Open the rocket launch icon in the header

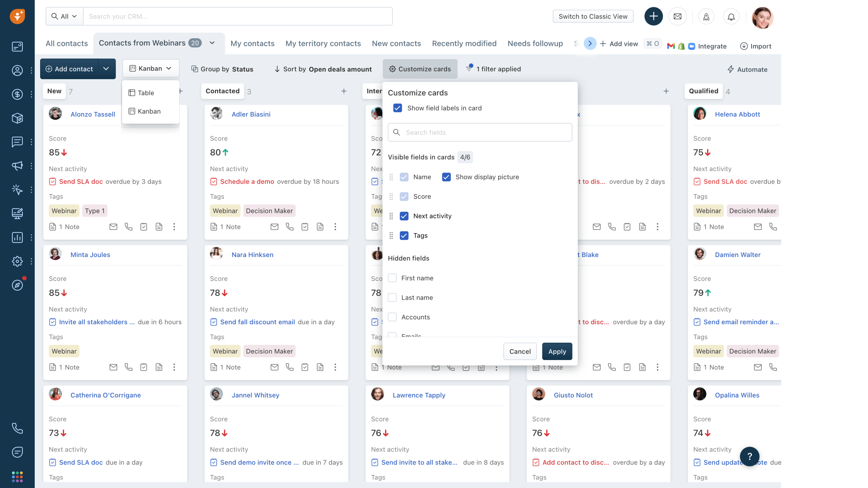[x=706, y=16]
